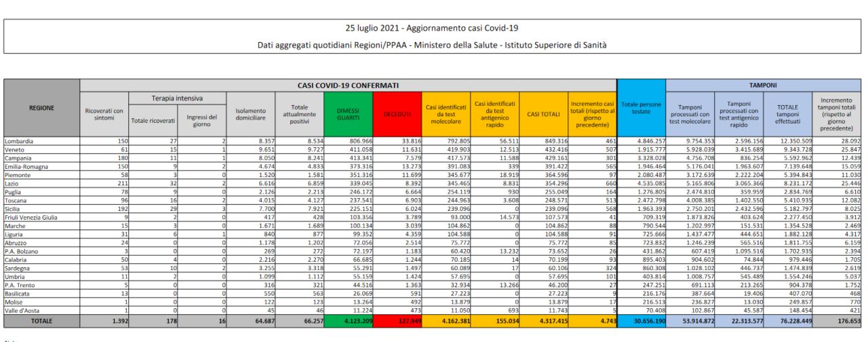Select the green 'DIMESSI GUARITI' header

click(349, 115)
